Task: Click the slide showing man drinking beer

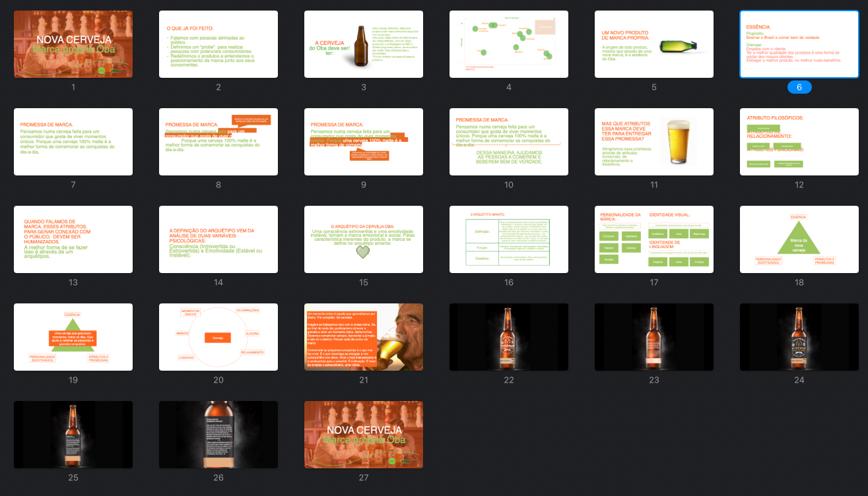Action: (x=364, y=337)
